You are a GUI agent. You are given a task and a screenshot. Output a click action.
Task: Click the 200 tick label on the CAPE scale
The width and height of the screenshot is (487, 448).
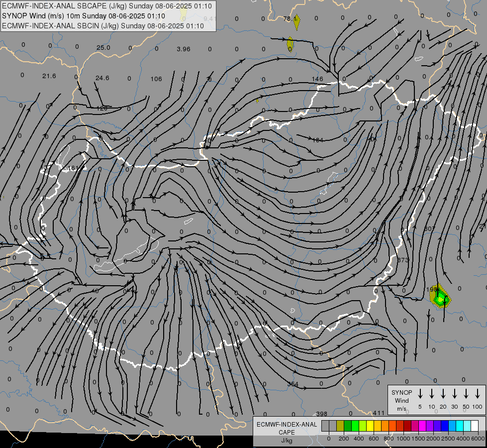pos(344,439)
